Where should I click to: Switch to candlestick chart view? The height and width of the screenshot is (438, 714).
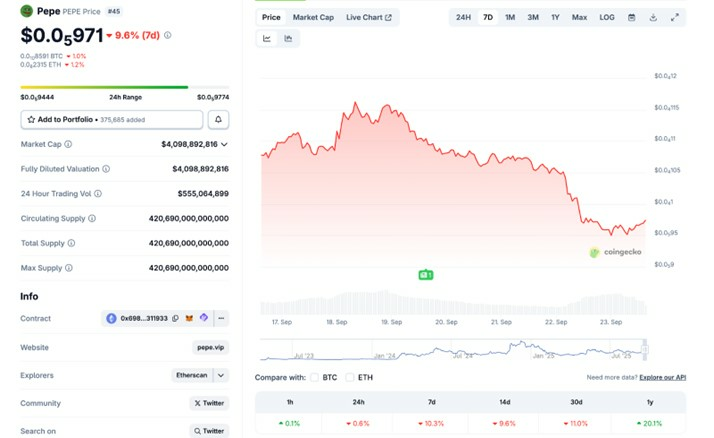pos(288,39)
